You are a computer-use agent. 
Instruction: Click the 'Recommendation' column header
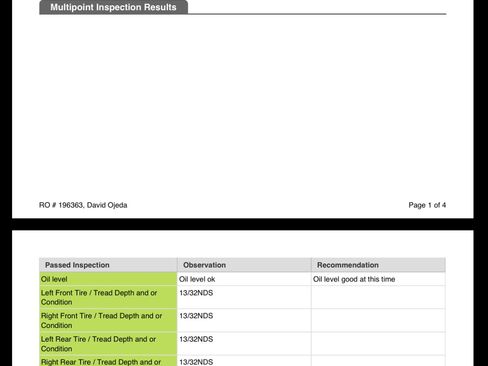pos(378,265)
